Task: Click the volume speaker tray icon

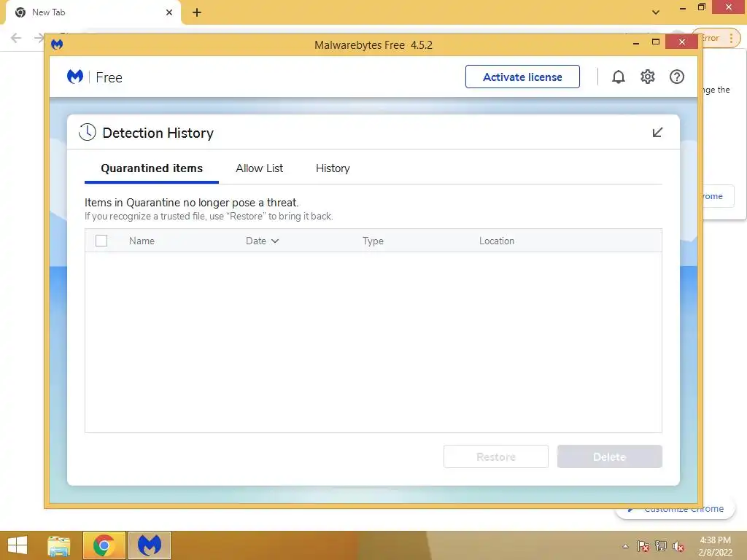Action: coord(678,545)
